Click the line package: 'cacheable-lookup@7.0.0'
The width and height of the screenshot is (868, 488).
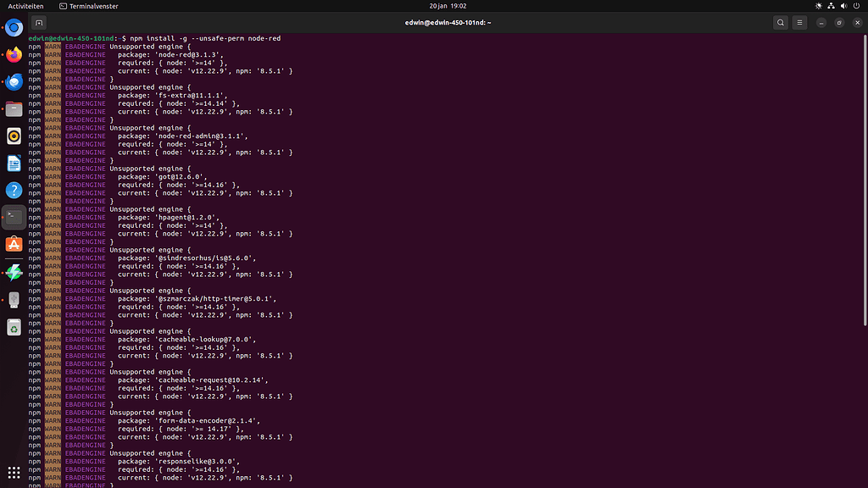pos(186,339)
